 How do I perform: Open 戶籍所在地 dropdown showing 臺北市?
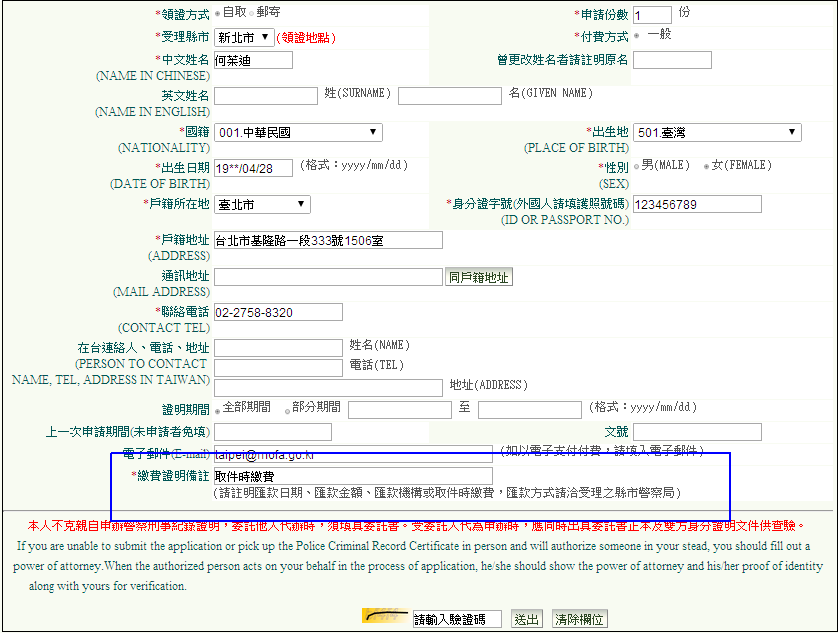point(262,204)
